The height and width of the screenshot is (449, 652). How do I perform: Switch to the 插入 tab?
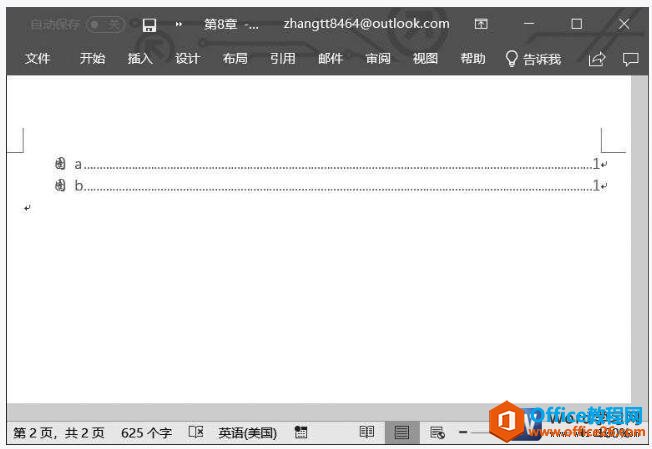[x=140, y=58]
